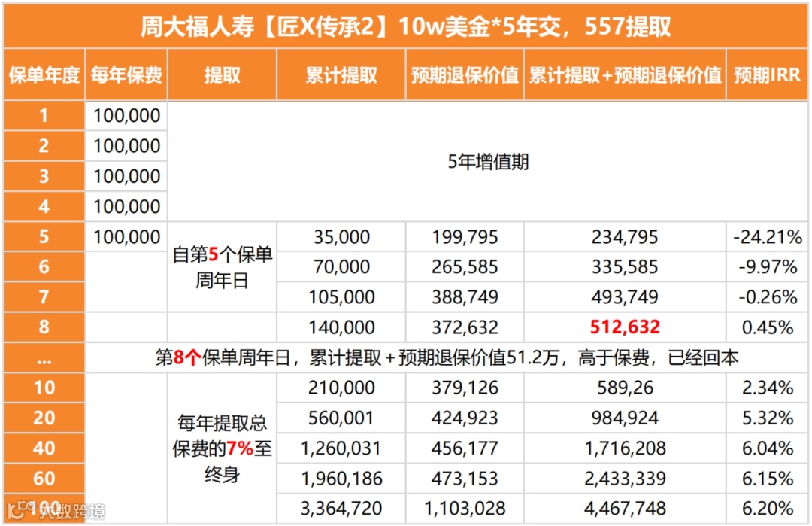This screenshot has width=812, height=526.
Task: Select the total value 1,716,208
Action: (625, 448)
